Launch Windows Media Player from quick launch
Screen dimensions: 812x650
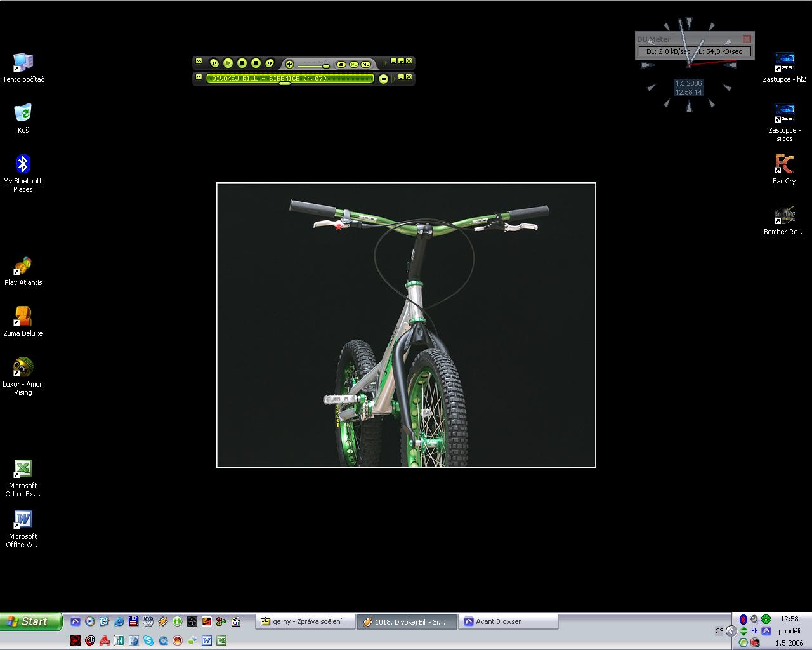point(90,621)
